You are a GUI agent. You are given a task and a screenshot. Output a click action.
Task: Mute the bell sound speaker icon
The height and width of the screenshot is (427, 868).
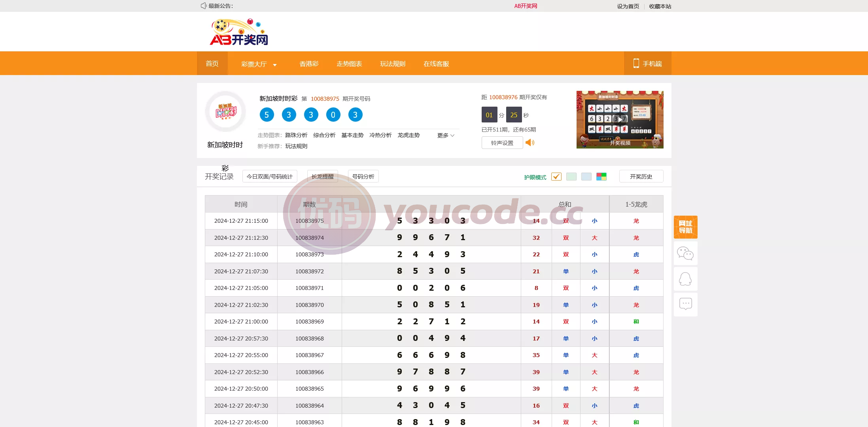click(530, 143)
